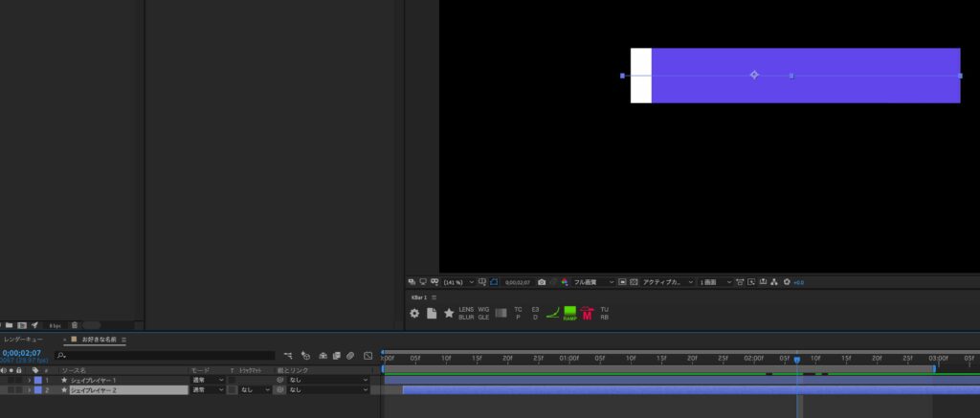Click the KBar LENS BLUR button
The width and height of the screenshot is (980, 418).
pyautogui.click(x=466, y=313)
